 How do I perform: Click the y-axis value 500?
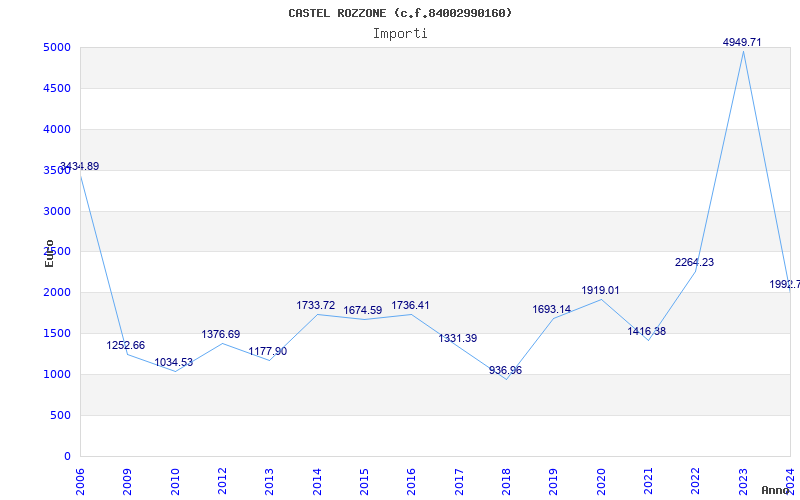click(x=60, y=415)
